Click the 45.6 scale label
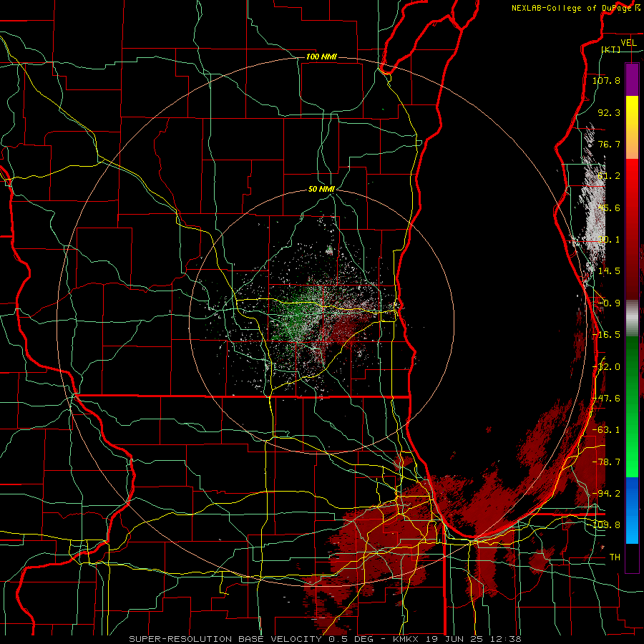This screenshot has height=644, width=644. (x=609, y=208)
